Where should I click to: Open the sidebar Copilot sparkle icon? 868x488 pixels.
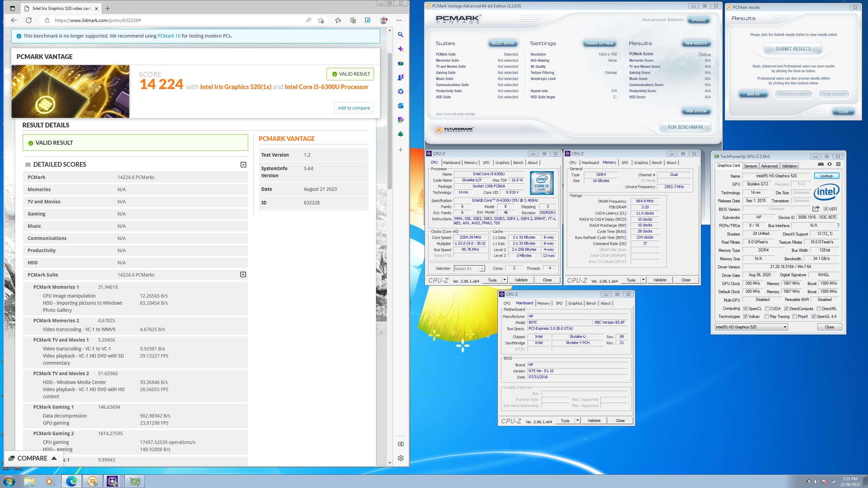(x=400, y=49)
